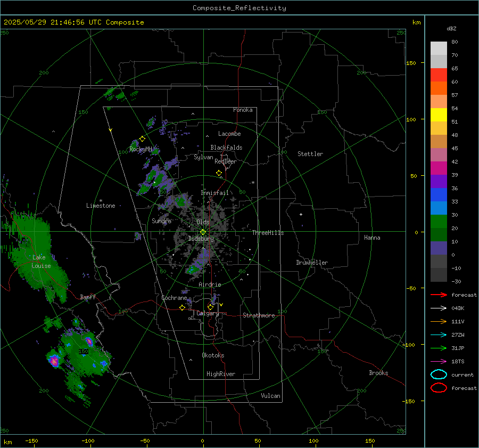The image size is (479, 448).
Task: Click the ThreeHills label
Action: click(268, 233)
